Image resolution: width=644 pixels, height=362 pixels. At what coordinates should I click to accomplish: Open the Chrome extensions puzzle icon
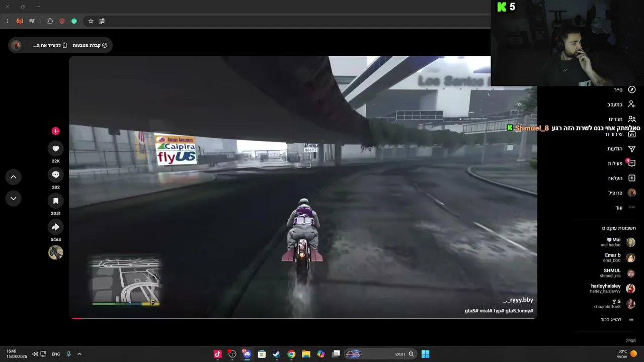tap(50, 21)
